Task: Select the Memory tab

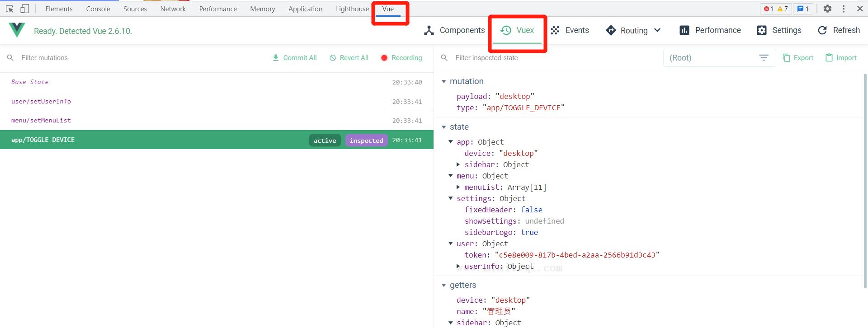Action: pyautogui.click(x=263, y=9)
